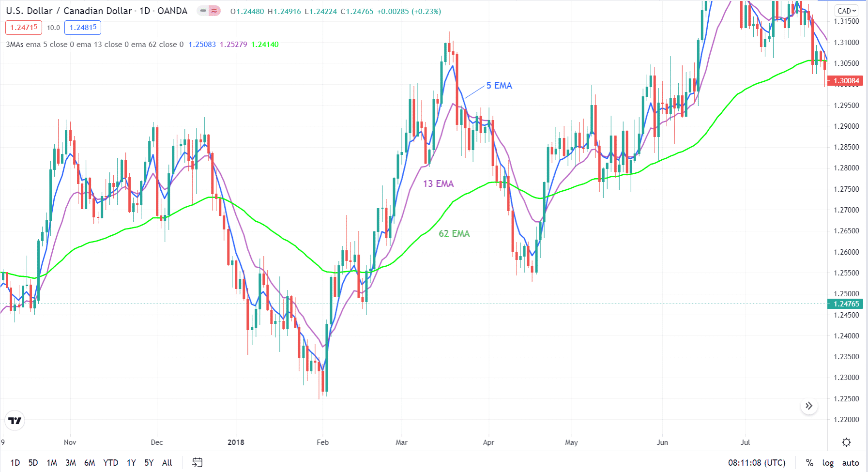Viewport: 868px width, 472px height.
Task: Click the 1.31500 price axis label
Action: point(847,21)
